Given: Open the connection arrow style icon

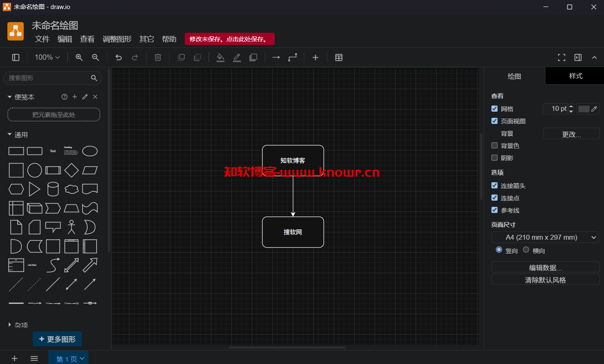Looking at the screenshot, I should tap(276, 58).
